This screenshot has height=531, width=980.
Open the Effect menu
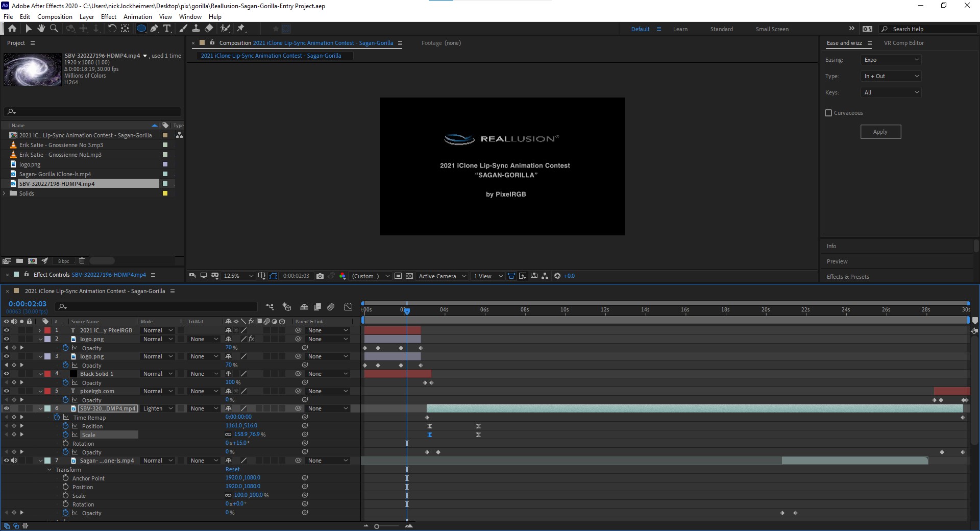click(109, 17)
